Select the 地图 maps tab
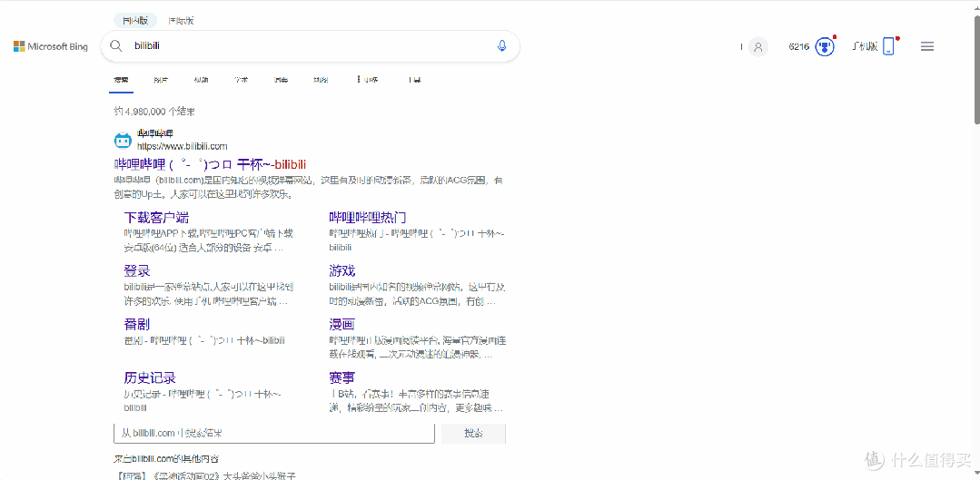Screen dimensions: 980x480 [x=321, y=80]
